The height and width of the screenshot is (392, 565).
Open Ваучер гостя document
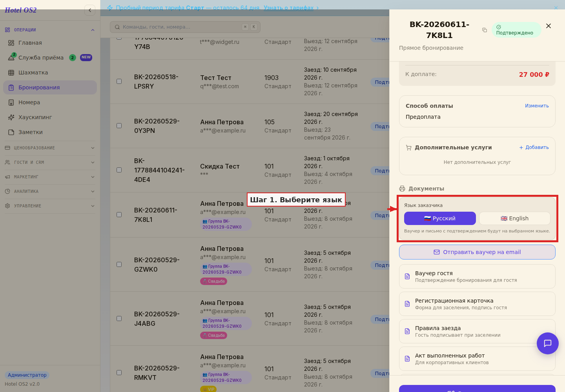pyautogui.click(x=477, y=276)
